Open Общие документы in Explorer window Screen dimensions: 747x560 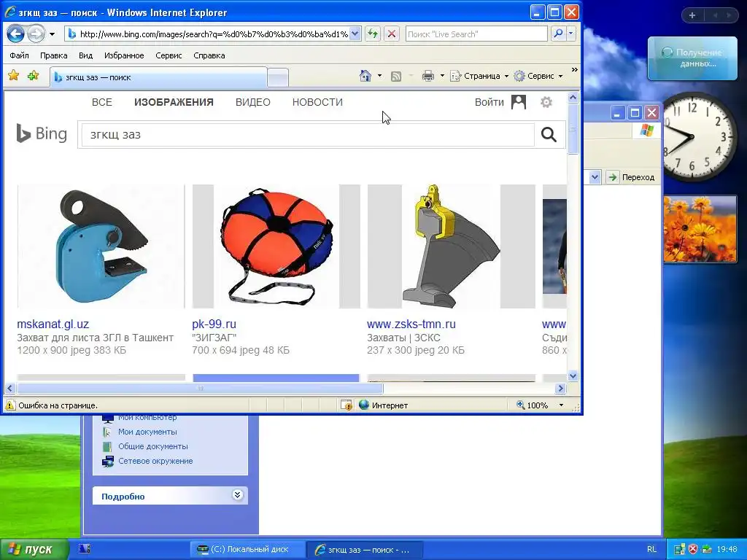[x=153, y=446]
